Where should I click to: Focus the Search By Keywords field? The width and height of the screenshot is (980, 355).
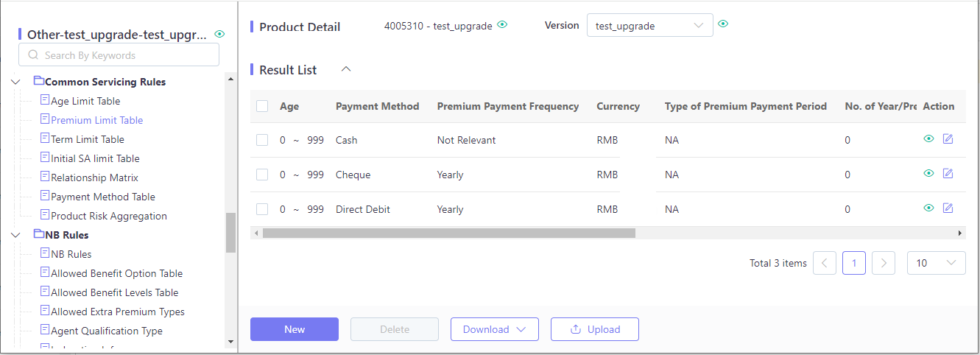(x=119, y=55)
